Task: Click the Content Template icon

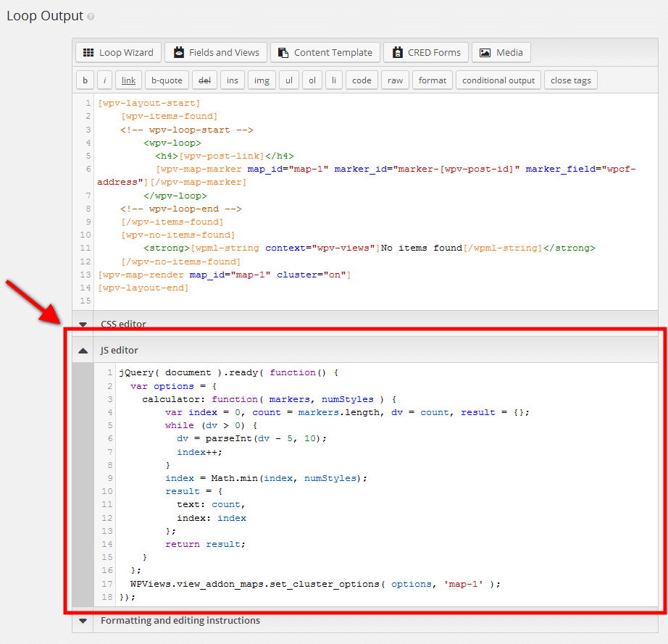Action: coord(283,52)
